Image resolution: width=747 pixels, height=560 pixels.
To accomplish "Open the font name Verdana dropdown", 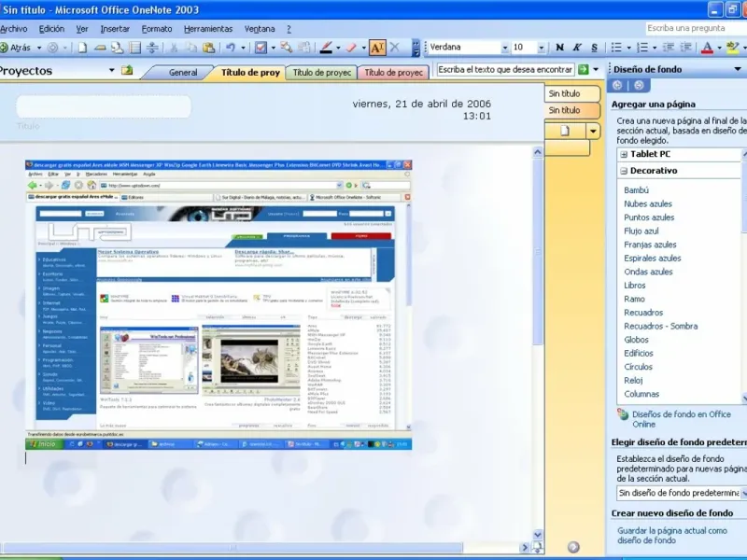I will click(504, 48).
